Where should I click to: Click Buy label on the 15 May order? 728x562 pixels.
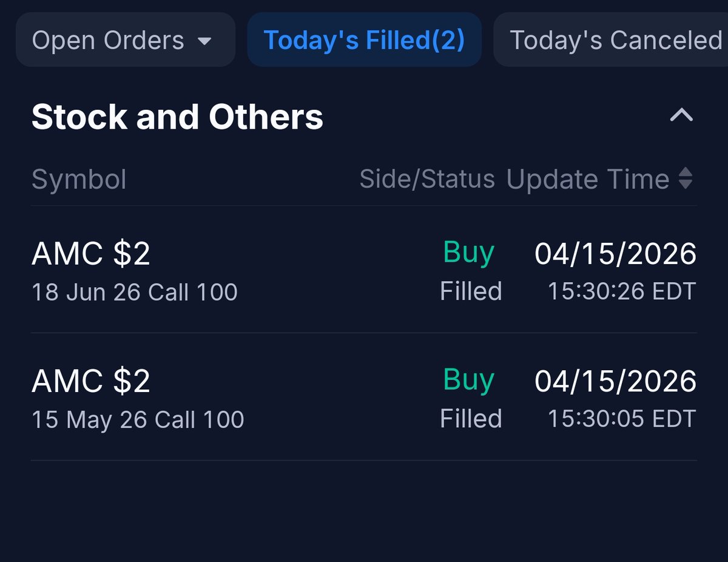[x=468, y=380]
